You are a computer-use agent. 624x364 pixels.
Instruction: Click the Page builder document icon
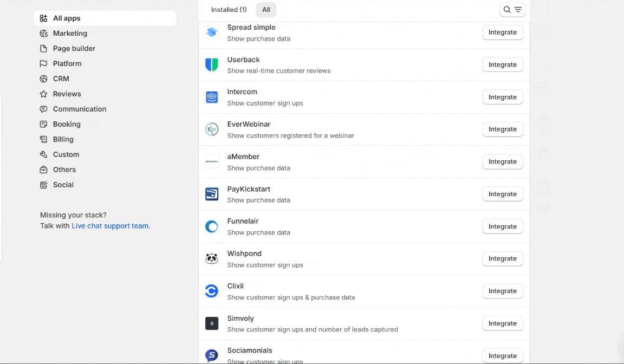43,49
